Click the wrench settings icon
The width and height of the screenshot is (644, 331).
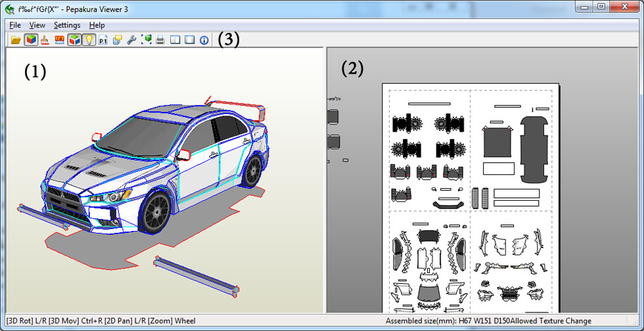pyautogui.click(x=131, y=40)
